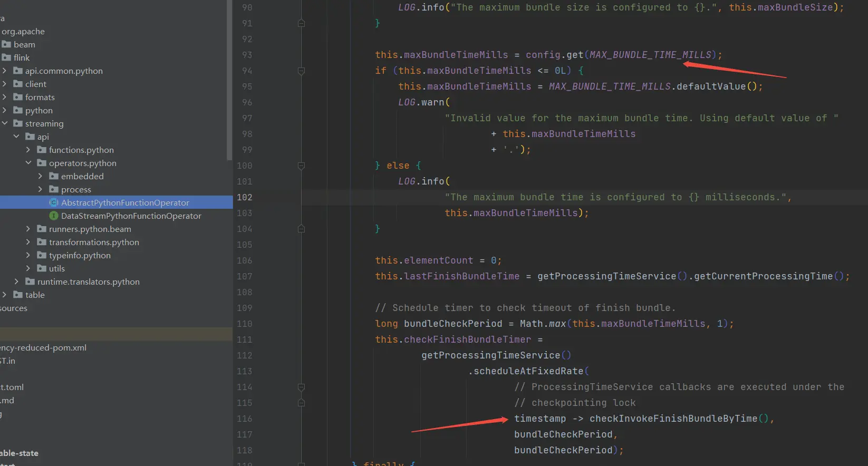The width and height of the screenshot is (868, 466).
Task: Click scheduleAtFixedRate method call
Action: click(x=528, y=371)
